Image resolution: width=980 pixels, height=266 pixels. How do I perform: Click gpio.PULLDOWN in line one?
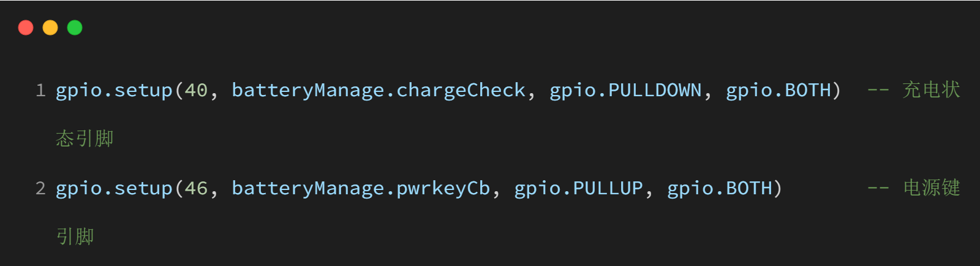tap(625, 91)
